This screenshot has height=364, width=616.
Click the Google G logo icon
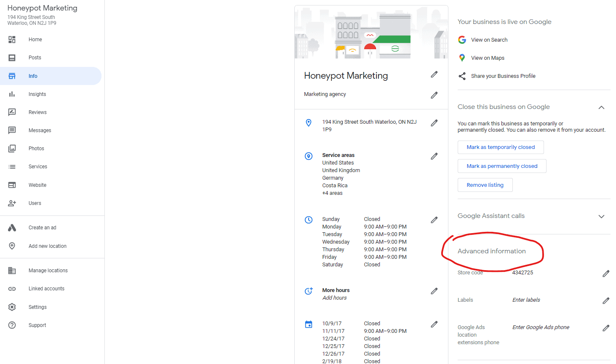[x=462, y=40]
